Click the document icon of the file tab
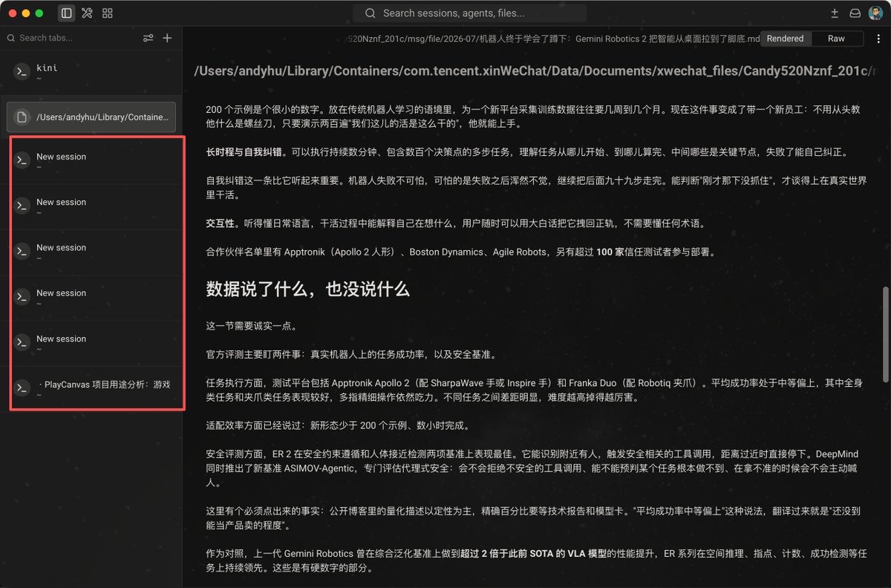Image resolution: width=891 pixels, height=588 pixels. [22, 117]
